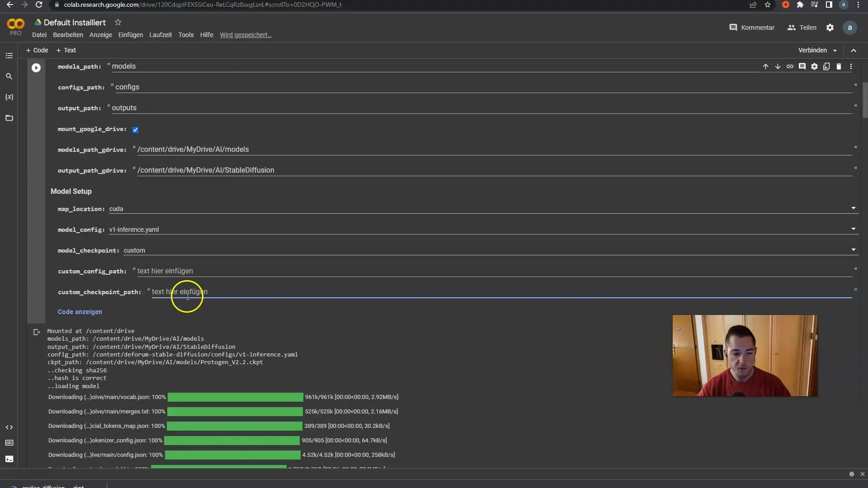Add a new Text cell
The image size is (868, 488).
[x=66, y=50]
